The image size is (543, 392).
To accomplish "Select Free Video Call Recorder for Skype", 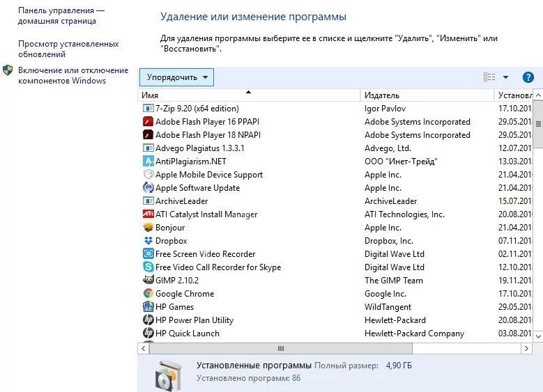I will pyautogui.click(x=217, y=267).
